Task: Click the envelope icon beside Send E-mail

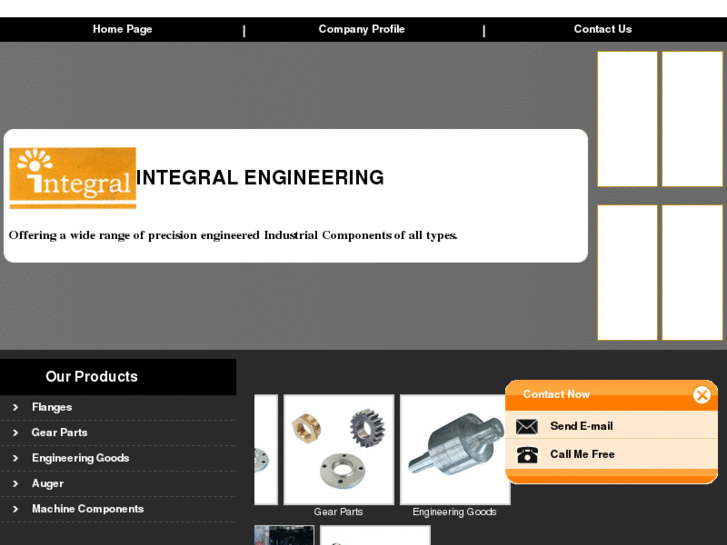Action: [x=527, y=426]
